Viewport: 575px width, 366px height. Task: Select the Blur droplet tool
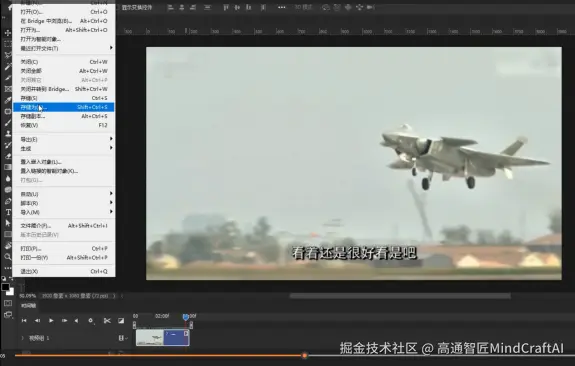(x=7, y=178)
